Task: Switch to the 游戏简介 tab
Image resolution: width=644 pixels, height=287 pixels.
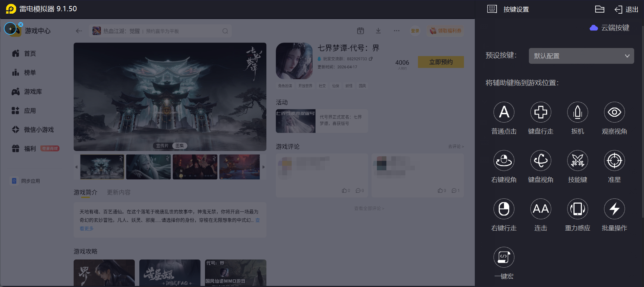Action: (85, 192)
